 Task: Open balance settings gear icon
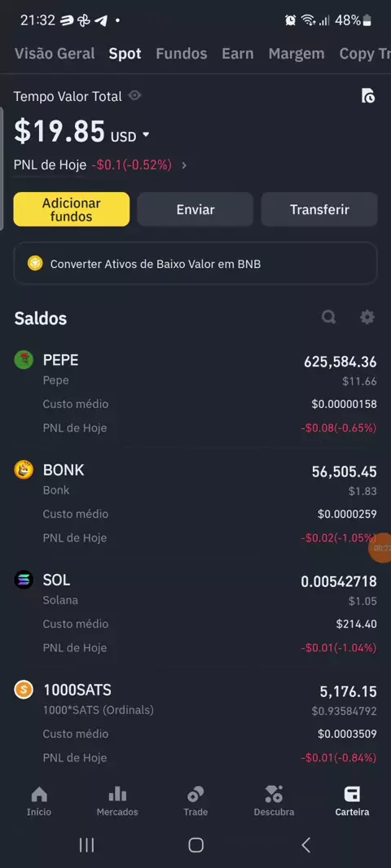[367, 318]
